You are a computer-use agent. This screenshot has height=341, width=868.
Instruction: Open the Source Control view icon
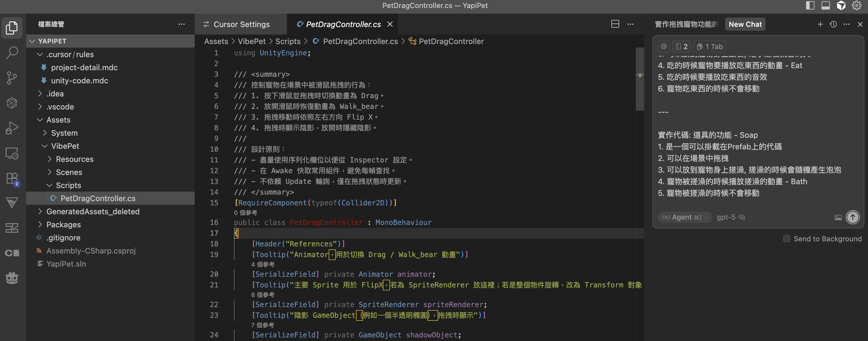pyautogui.click(x=12, y=78)
